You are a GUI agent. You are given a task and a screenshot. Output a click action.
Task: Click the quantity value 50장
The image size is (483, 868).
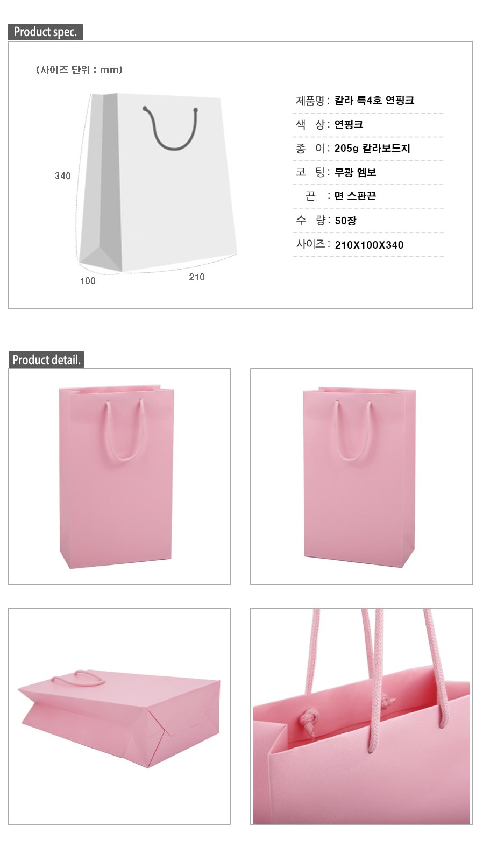click(345, 221)
